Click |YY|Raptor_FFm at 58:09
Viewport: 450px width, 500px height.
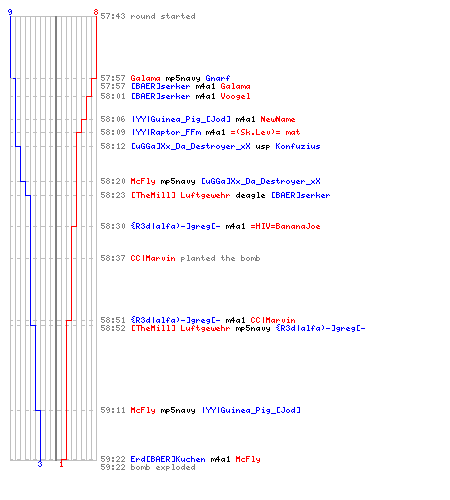pyautogui.click(x=166, y=132)
